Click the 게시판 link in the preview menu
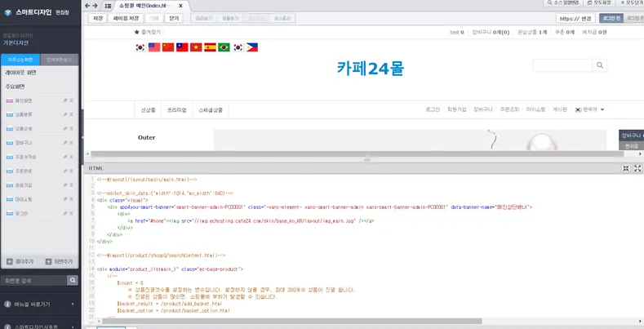Viewport: 644px width, 329px height. (560, 109)
